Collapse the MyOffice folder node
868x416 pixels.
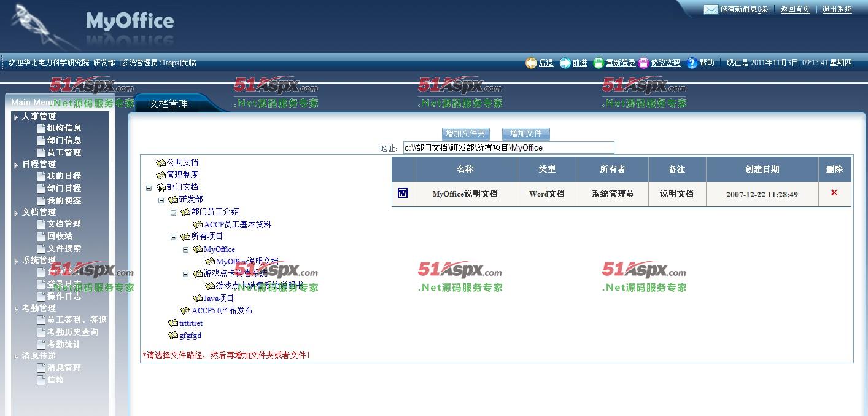(185, 249)
